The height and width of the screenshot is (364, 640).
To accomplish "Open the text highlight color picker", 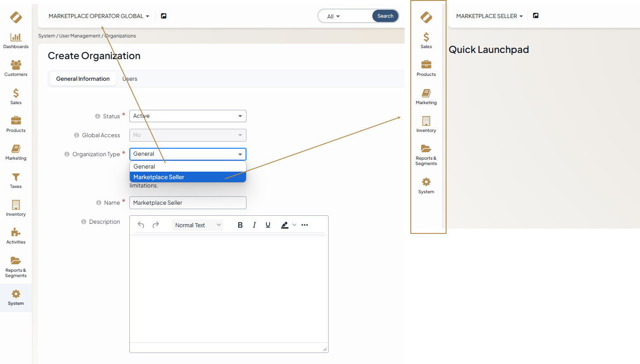I will pyautogui.click(x=285, y=225).
